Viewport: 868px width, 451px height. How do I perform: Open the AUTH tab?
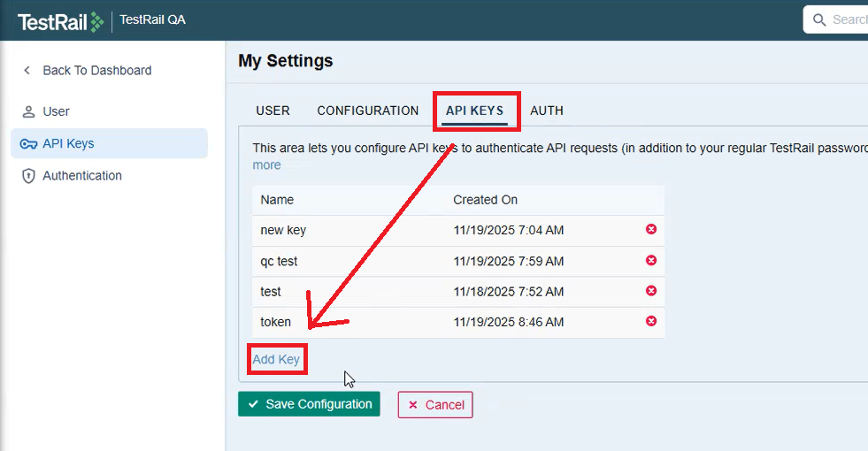coord(547,111)
